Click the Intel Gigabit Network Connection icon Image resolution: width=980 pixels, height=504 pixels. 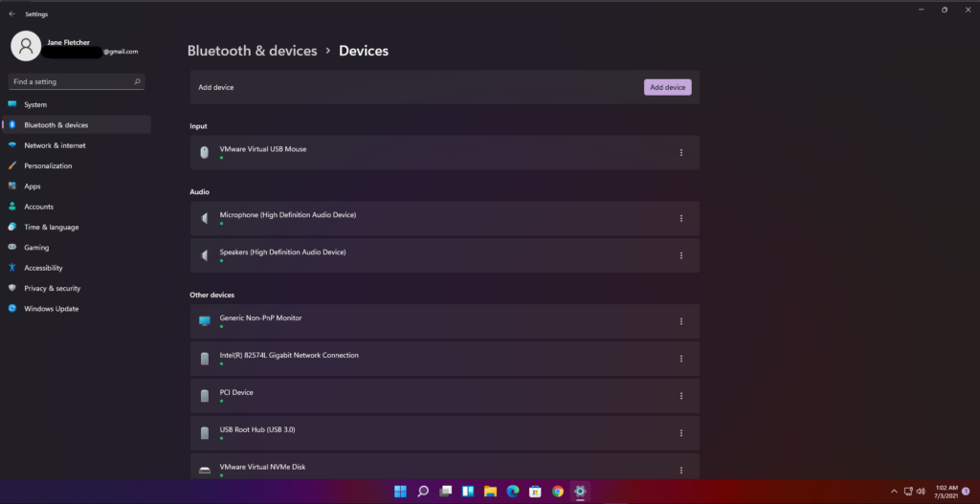click(x=205, y=359)
